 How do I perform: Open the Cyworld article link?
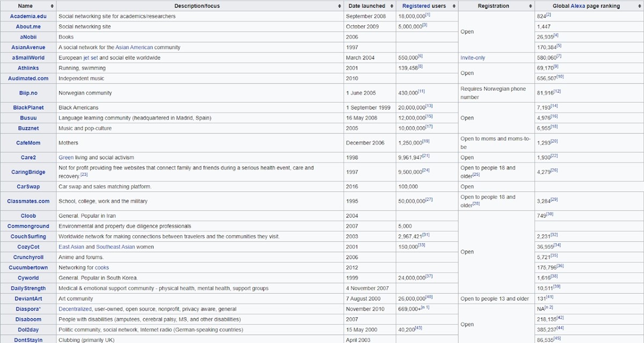[x=28, y=278]
